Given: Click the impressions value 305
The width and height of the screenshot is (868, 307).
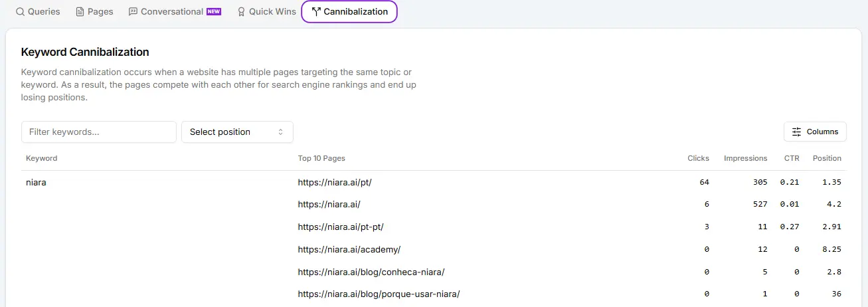Looking at the screenshot, I should click(x=760, y=182).
